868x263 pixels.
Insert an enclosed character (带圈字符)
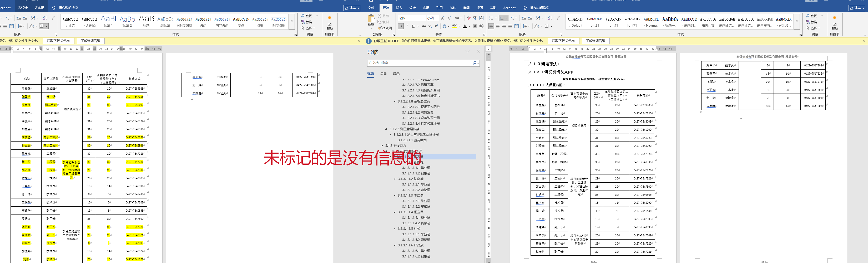pyautogui.click(x=482, y=26)
